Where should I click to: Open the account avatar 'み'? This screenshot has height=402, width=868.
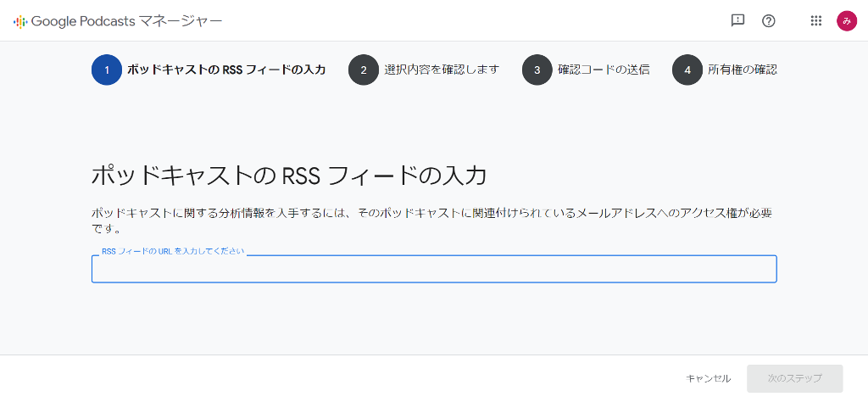click(x=847, y=21)
